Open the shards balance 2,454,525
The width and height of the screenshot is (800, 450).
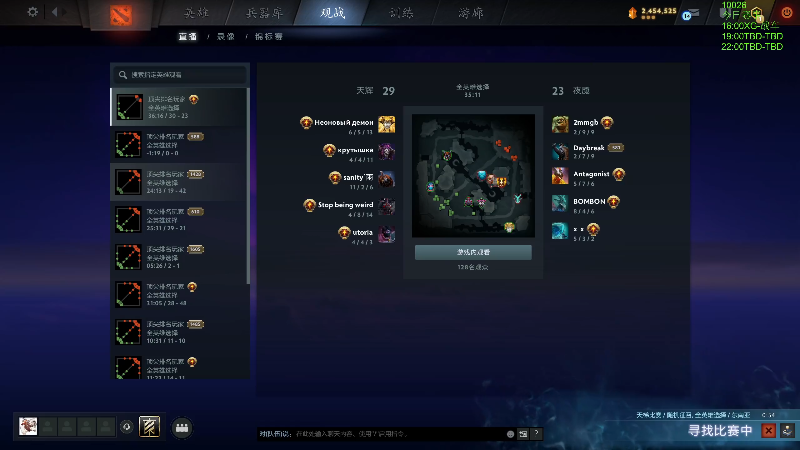[653, 12]
